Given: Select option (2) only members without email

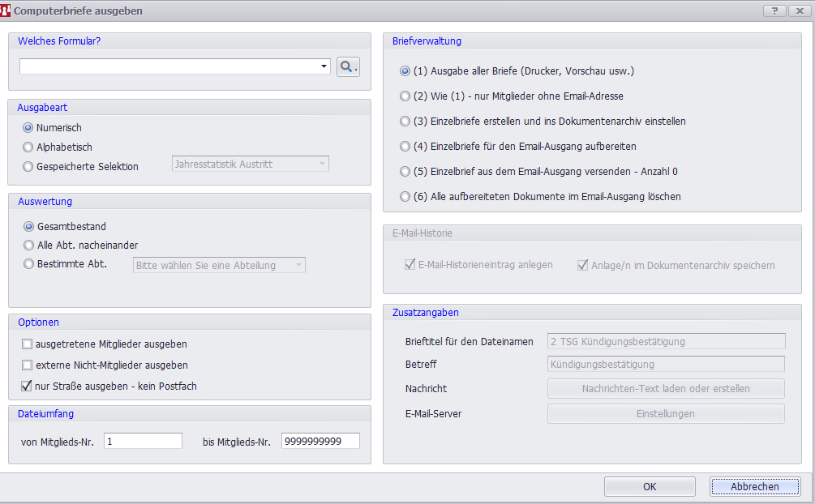Looking at the screenshot, I should click(x=405, y=96).
